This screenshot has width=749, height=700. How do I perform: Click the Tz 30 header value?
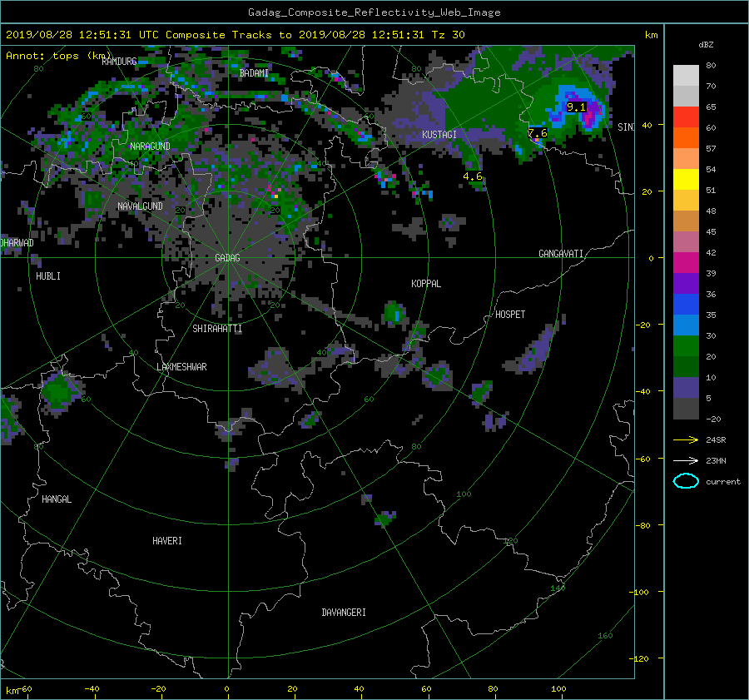448,35
